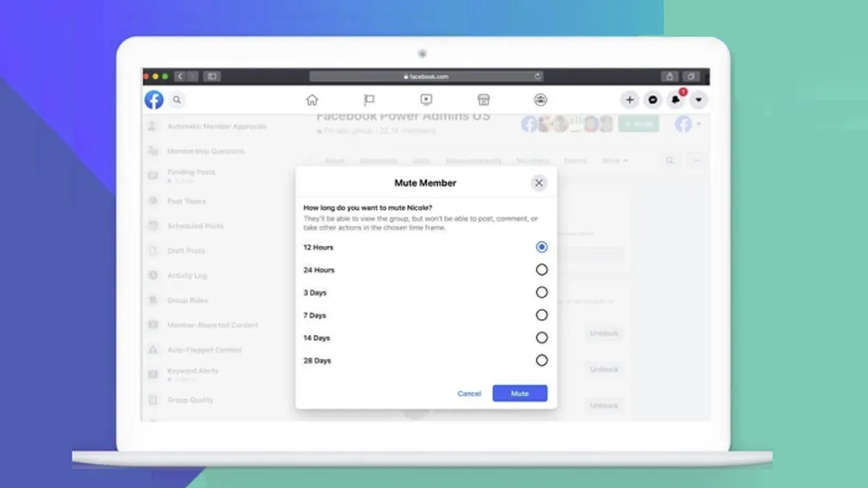Open the group three-dots options menu
The height and width of the screenshot is (488, 868).
pyautogui.click(x=697, y=160)
